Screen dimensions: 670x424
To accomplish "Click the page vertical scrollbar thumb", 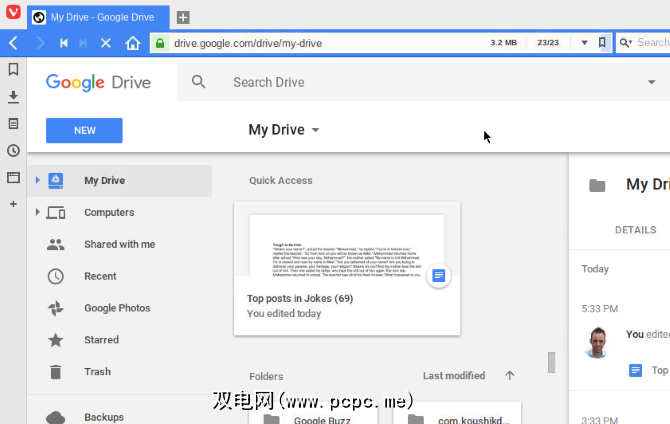I will click(552, 362).
